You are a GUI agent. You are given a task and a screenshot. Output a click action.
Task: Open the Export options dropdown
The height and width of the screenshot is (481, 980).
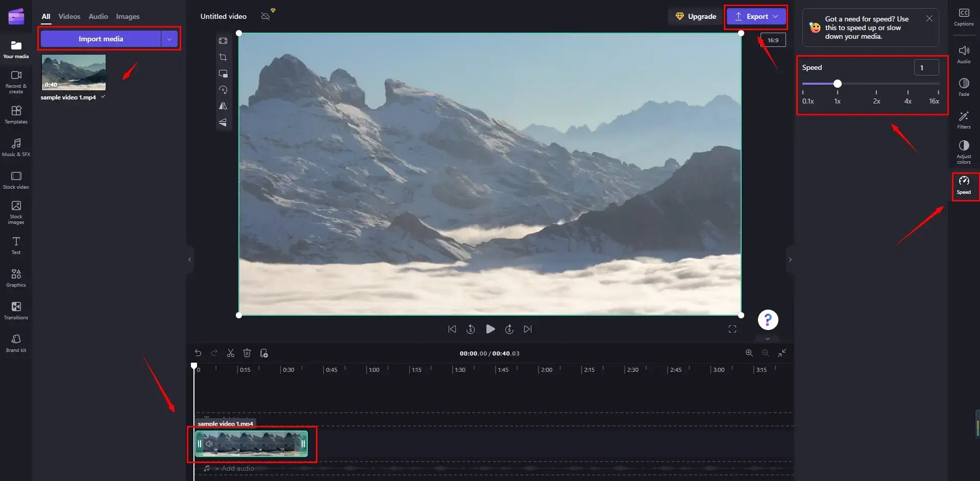[775, 16]
